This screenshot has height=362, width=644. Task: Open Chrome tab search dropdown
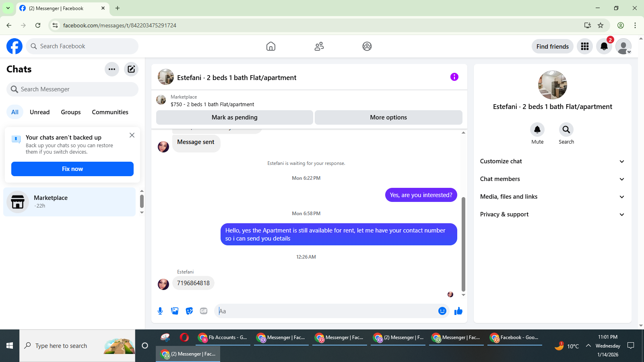(x=8, y=8)
